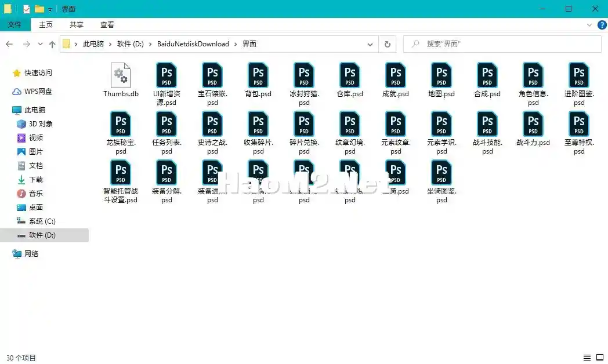Select the 碎片兑换.psd file icon

(x=304, y=124)
